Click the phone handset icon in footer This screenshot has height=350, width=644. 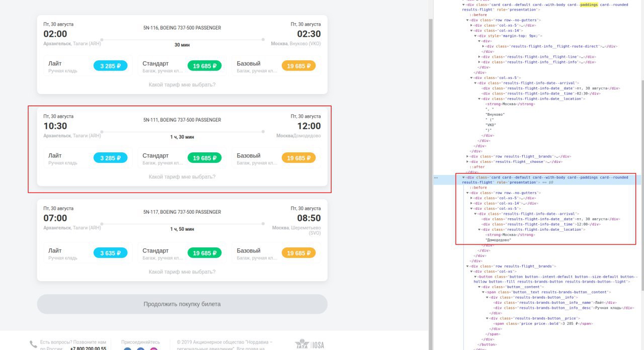33,344
